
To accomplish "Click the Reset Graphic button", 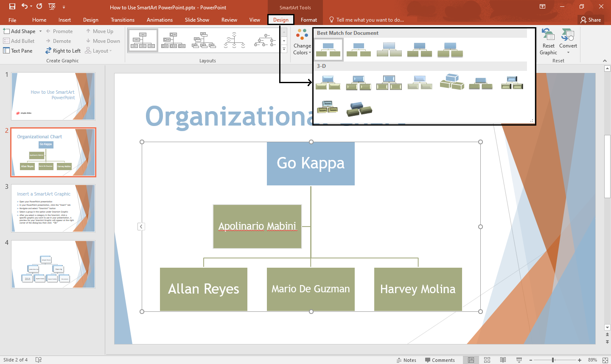I will pos(548,42).
